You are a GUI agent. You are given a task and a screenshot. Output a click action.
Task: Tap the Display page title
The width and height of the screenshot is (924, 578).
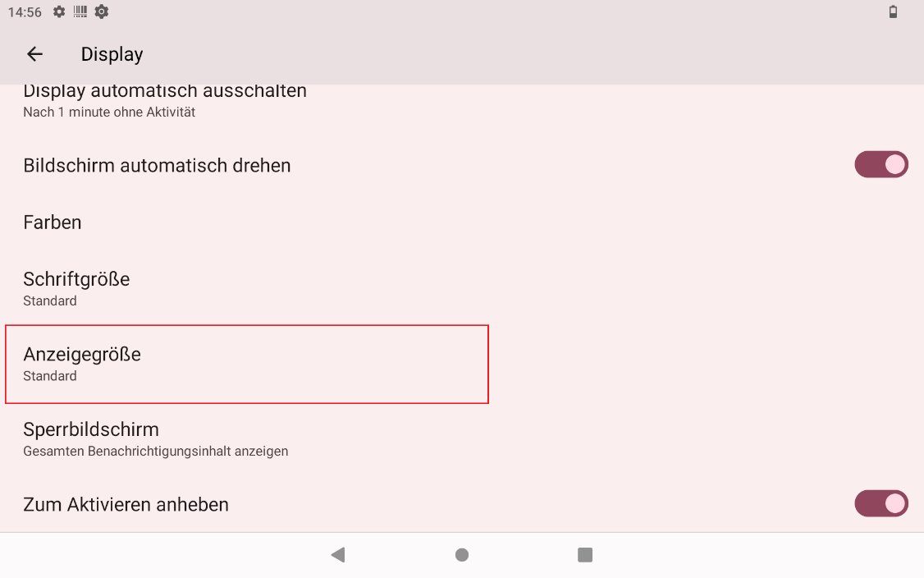112,54
